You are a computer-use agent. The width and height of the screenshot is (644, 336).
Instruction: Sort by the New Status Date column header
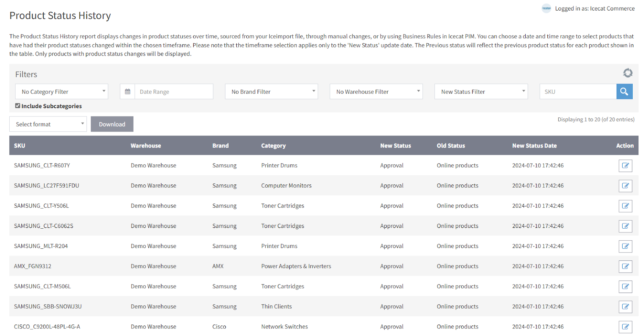pos(534,145)
